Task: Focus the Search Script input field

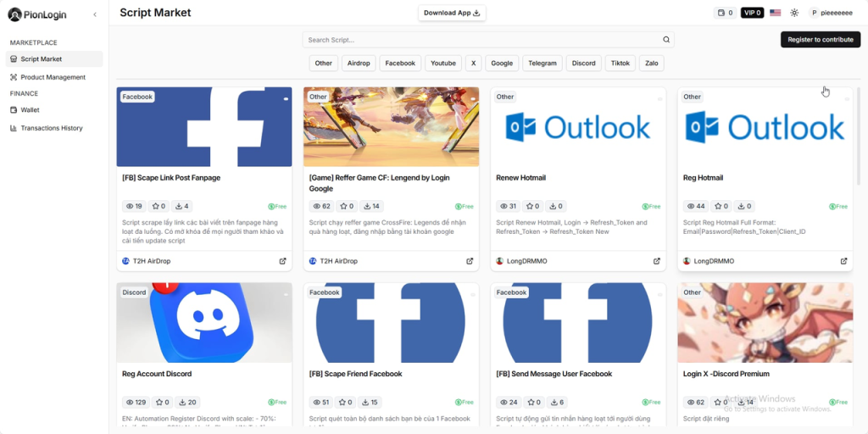Action: (479, 40)
